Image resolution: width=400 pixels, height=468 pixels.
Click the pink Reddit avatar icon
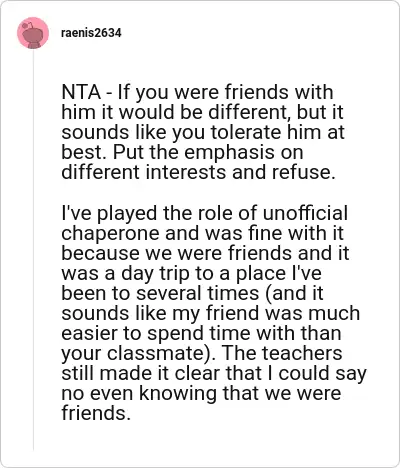tap(33, 33)
